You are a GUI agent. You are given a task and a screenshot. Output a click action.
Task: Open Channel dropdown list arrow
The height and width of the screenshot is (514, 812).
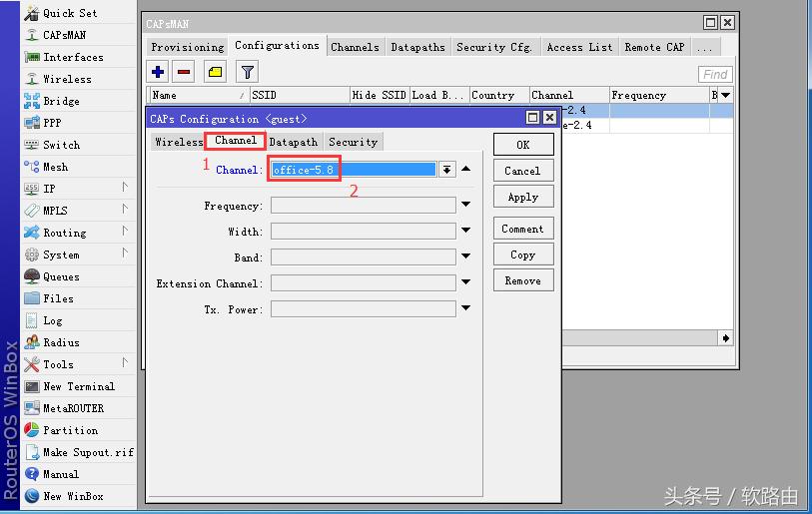click(446, 170)
